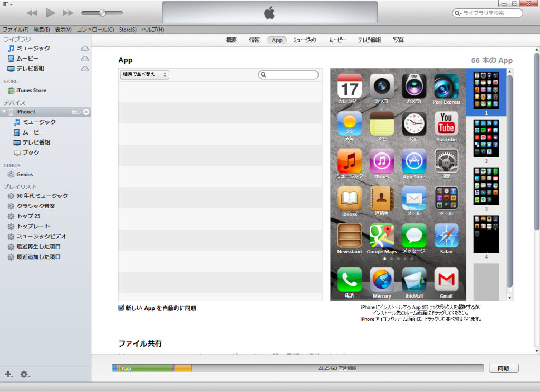Switch to the TV Shows tab

point(369,40)
